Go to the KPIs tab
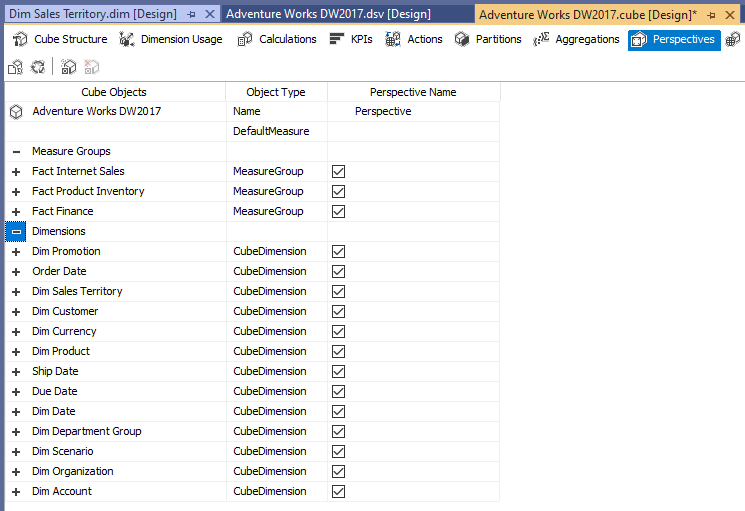 coord(351,39)
